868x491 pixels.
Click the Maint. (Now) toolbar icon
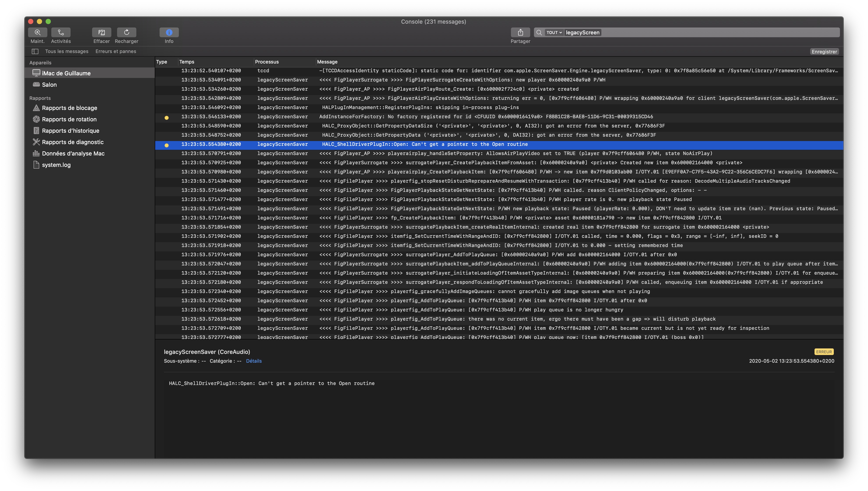[x=37, y=32]
